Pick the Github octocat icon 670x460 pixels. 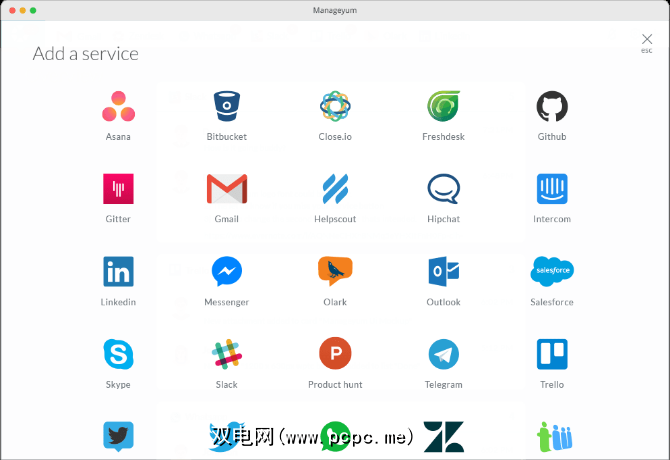[x=552, y=106]
